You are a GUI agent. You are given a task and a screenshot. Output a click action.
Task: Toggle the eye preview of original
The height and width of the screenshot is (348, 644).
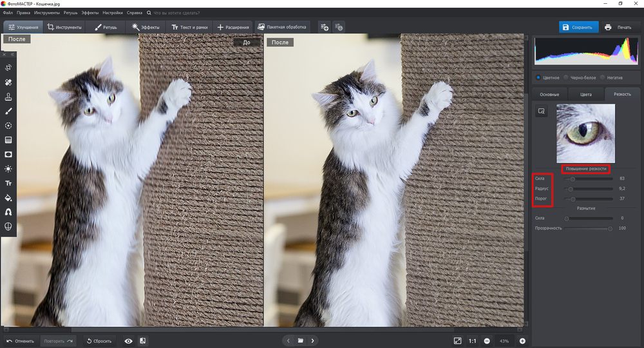(x=129, y=341)
